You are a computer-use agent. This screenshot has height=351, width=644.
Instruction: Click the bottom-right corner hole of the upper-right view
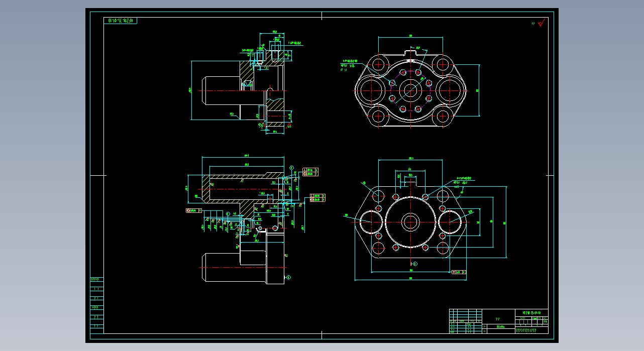point(443,118)
